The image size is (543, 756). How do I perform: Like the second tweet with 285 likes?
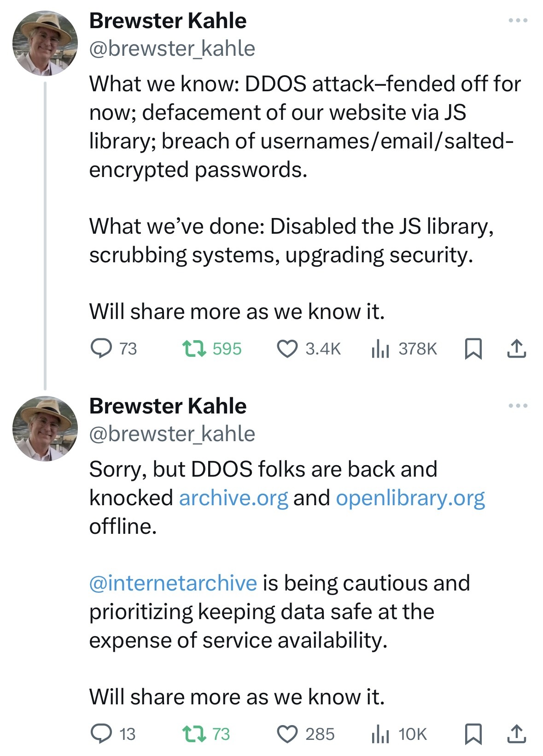click(305, 734)
